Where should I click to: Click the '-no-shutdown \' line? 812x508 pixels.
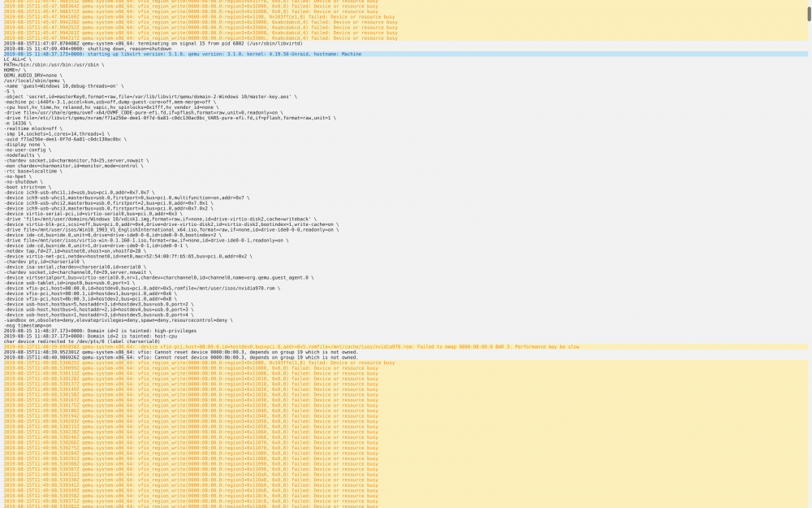pyautogui.click(x=24, y=182)
